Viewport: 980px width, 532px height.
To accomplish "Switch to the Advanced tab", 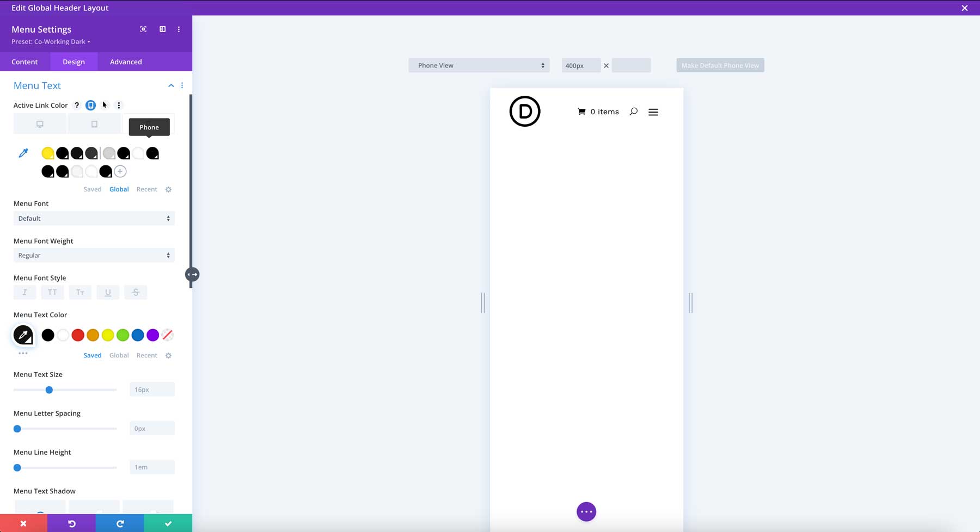I will coord(125,61).
